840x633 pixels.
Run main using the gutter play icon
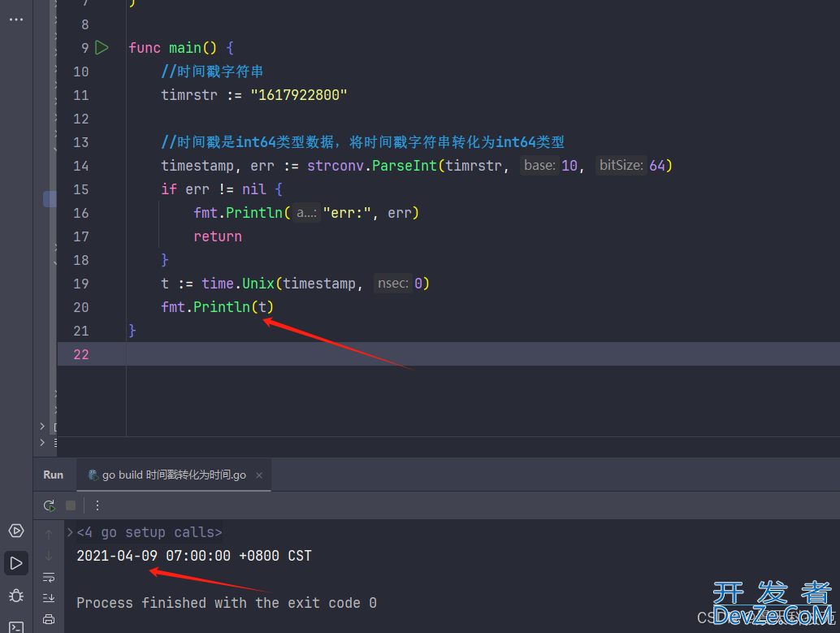tap(102, 48)
